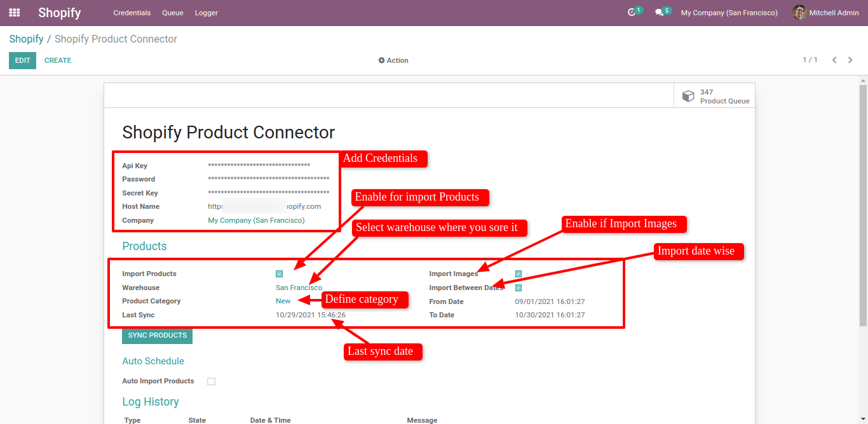The width and height of the screenshot is (868, 424).
Task: Click the SYNC PRODUCTS button
Action: click(158, 335)
